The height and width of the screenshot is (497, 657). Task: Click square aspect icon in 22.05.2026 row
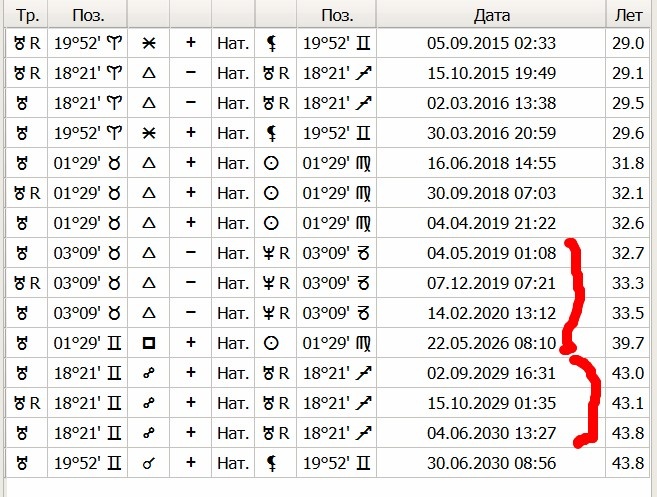[x=149, y=343]
